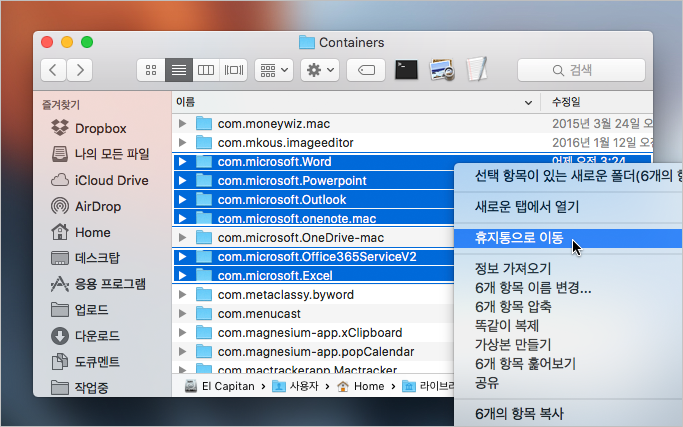This screenshot has width=683, height=427.
Task: Open 업로드 folder in sidebar
Action: (x=79, y=310)
